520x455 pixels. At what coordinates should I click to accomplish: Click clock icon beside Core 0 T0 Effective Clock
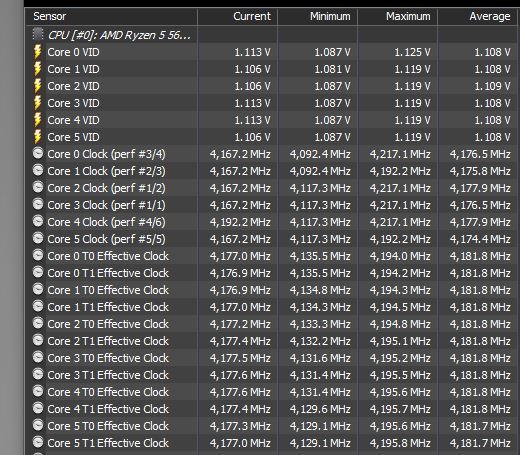pos(38,255)
